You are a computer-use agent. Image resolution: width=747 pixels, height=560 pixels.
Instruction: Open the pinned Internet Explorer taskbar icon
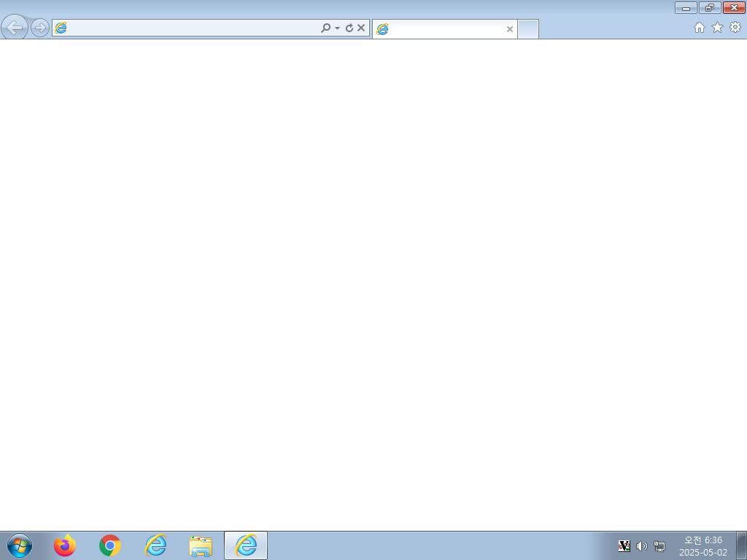155,545
